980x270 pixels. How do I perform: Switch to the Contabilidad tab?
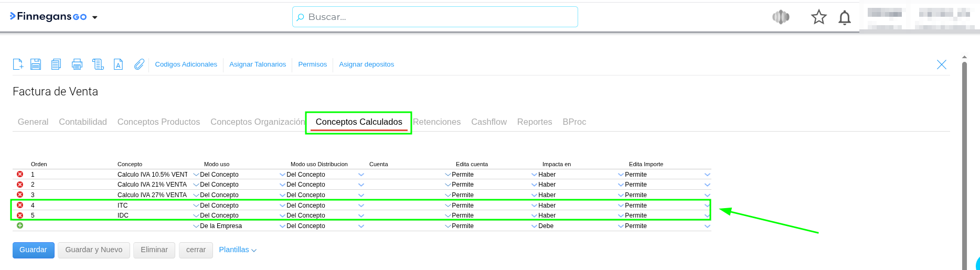[83, 122]
